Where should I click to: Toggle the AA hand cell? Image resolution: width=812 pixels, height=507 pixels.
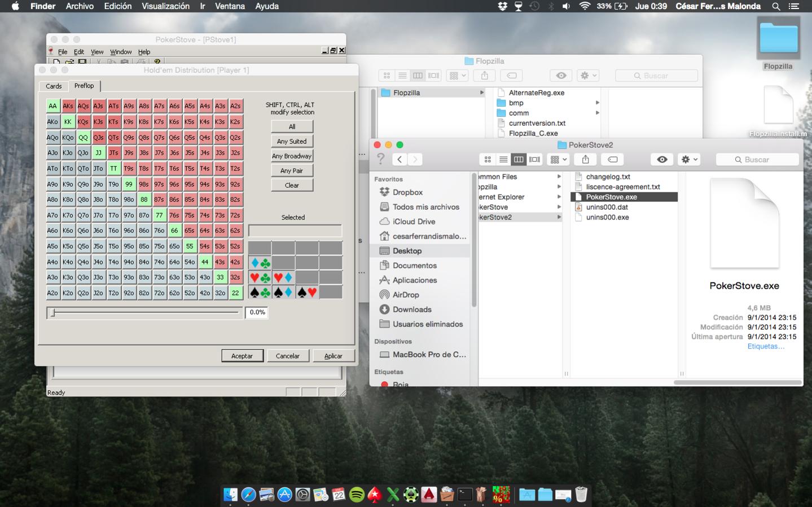52,106
